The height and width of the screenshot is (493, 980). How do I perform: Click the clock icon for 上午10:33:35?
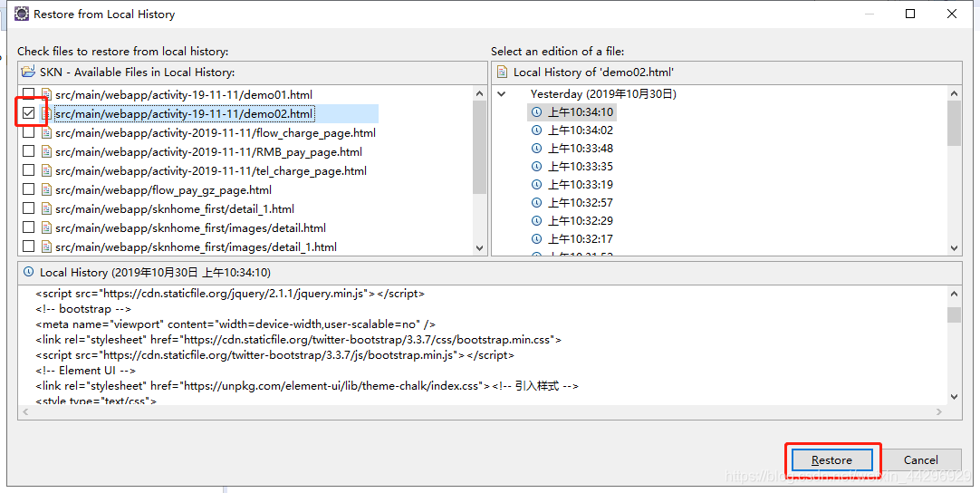536,167
